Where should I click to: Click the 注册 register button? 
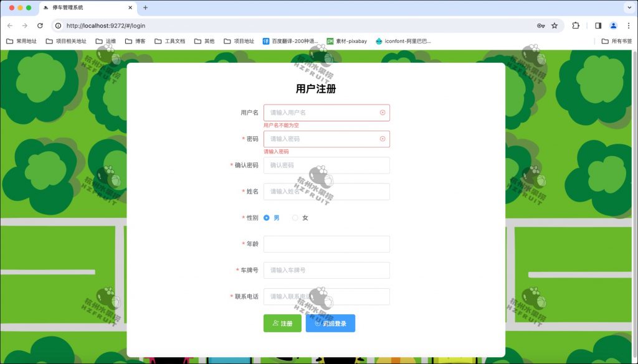point(282,323)
